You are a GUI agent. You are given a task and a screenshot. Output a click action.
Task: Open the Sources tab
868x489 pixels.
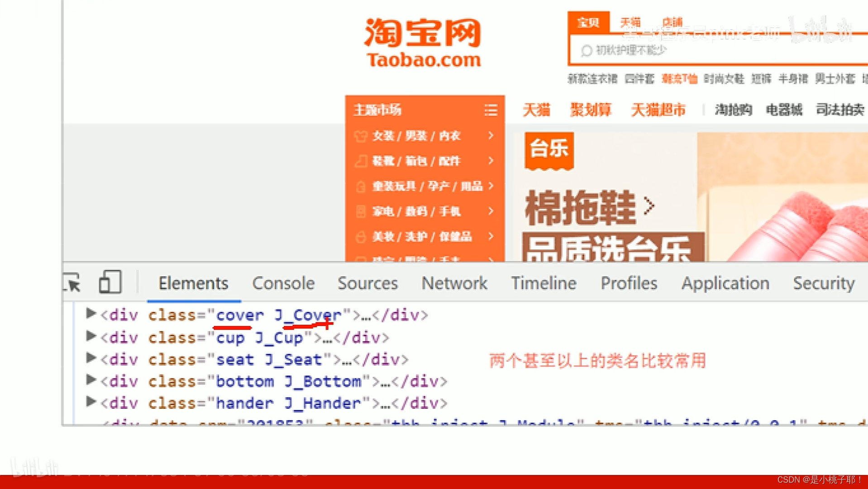[x=367, y=283]
